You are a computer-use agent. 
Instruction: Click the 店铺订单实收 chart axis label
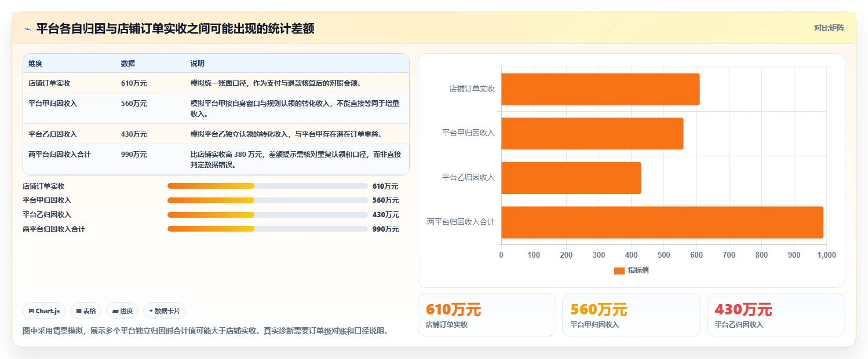472,89
